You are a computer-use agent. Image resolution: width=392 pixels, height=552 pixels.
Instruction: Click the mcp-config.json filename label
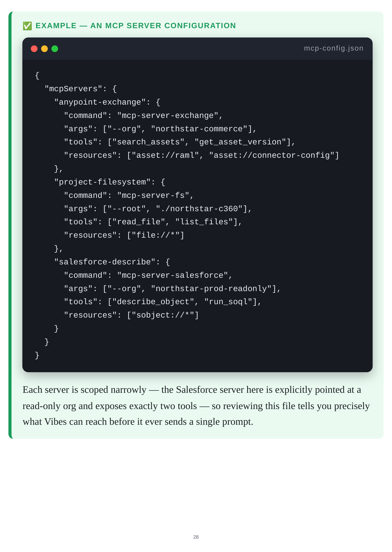coord(334,48)
